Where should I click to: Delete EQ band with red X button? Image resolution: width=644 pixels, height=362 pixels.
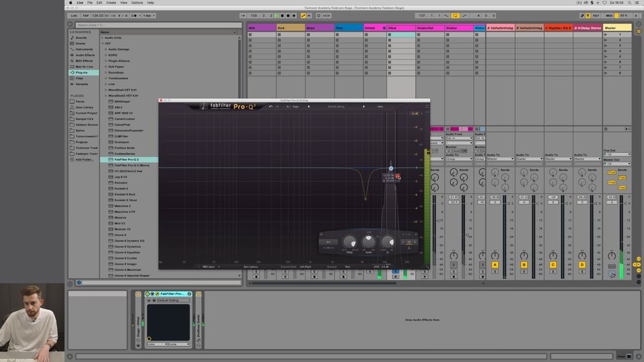(x=398, y=176)
